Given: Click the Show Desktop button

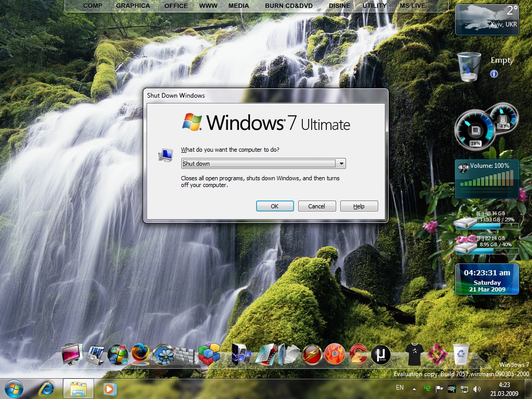Looking at the screenshot, I should [527, 389].
